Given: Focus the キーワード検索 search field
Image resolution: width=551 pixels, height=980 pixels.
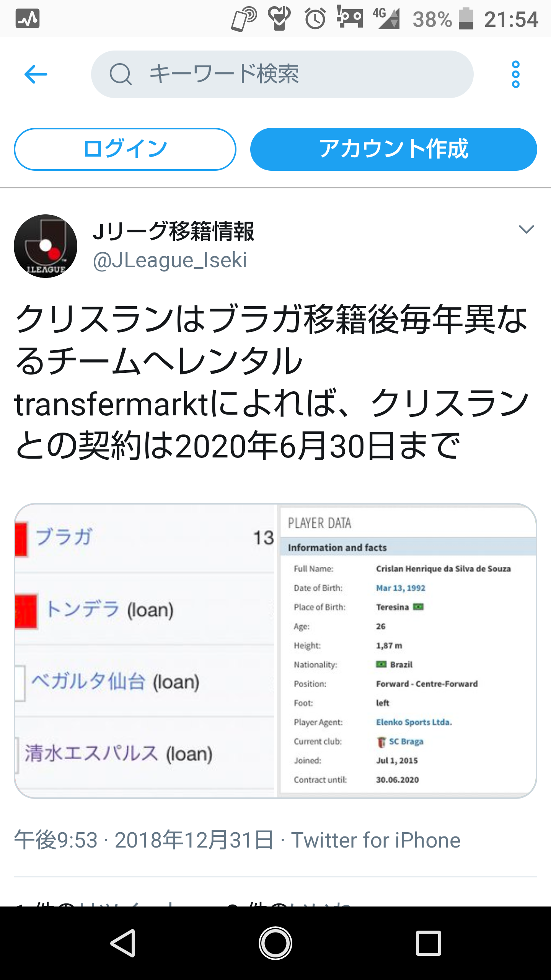Looking at the screenshot, I should tap(282, 74).
